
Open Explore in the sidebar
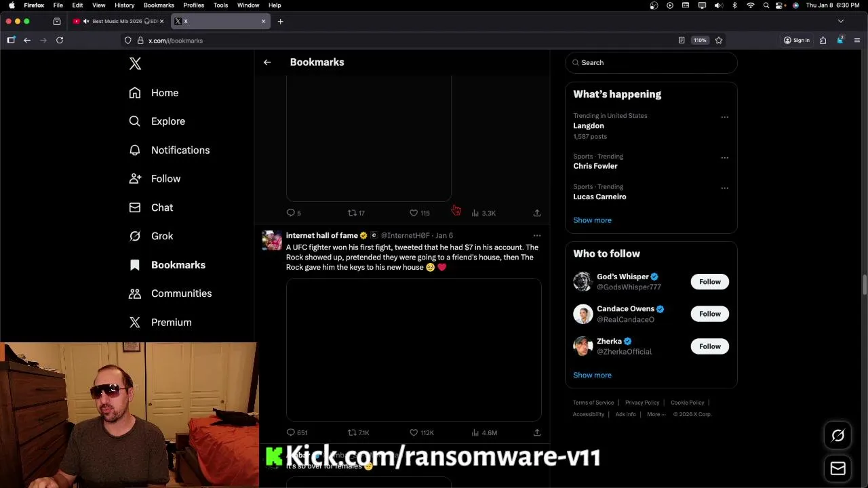pyautogui.click(x=157, y=121)
